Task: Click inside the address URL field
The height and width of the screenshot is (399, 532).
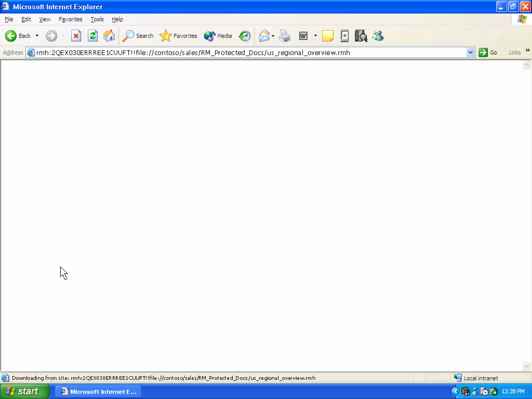Action: [x=234, y=52]
